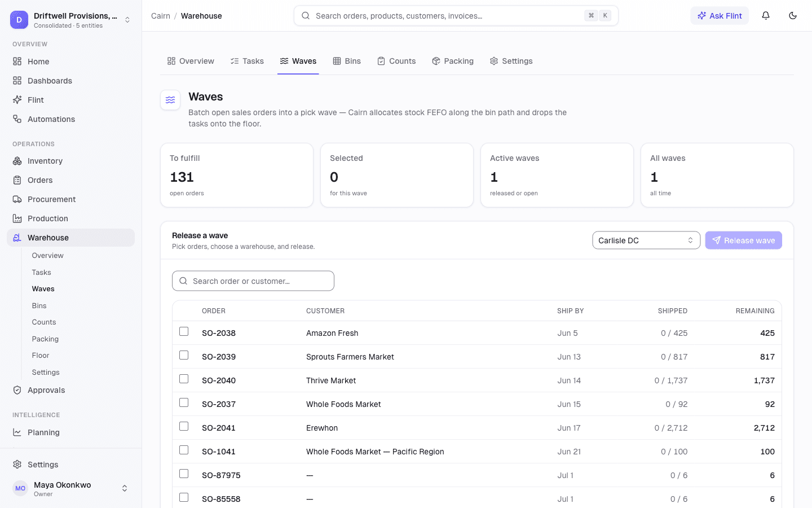This screenshot has height=508, width=812.
Task: Click the Settings tab gear icon
Action: point(494,61)
